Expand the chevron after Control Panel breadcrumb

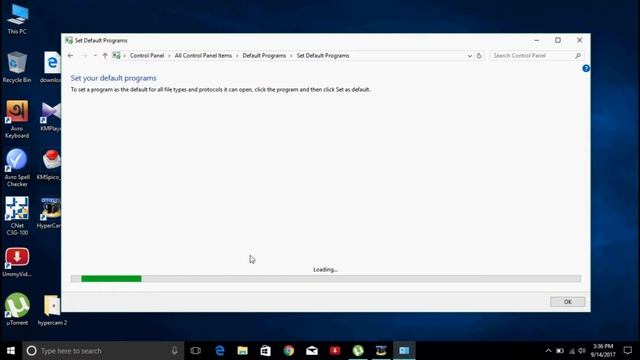pyautogui.click(x=169, y=56)
